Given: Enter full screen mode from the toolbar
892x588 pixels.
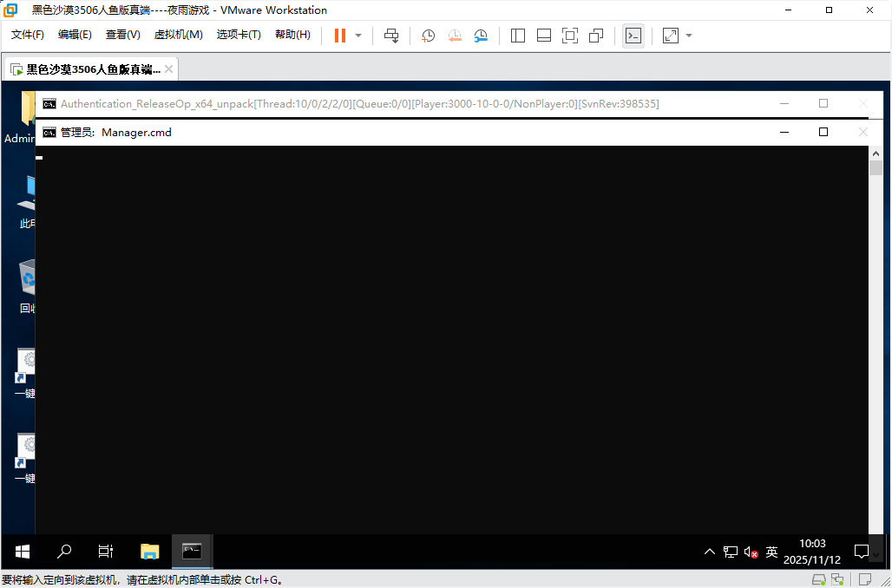Looking at the screenshot, I should (570, 36).
